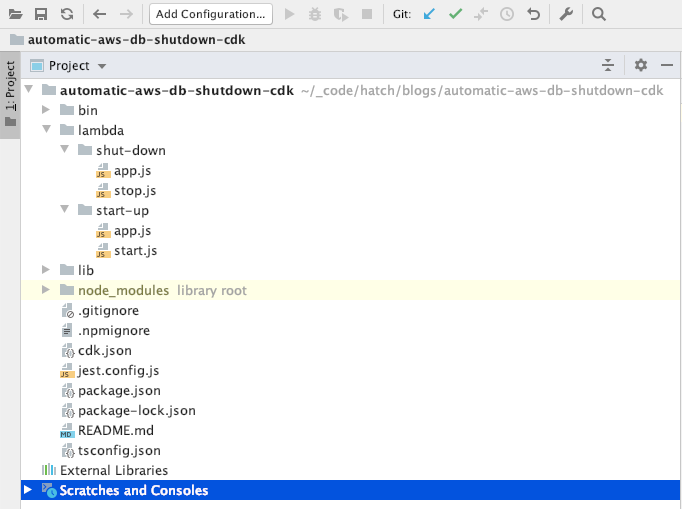Select the package-lock.json file
682x509 pixels.
(350, 411)
